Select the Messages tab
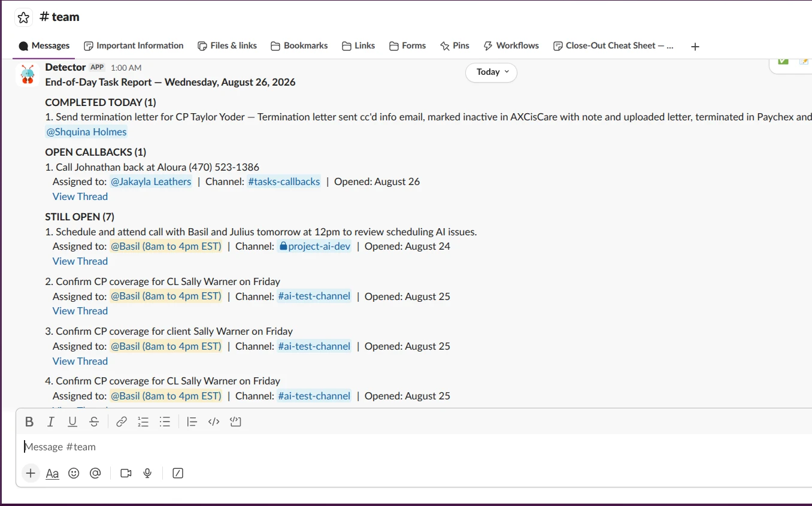Image resolution: width=812 pixels, height=506 pixels. [x=44, y=46]
